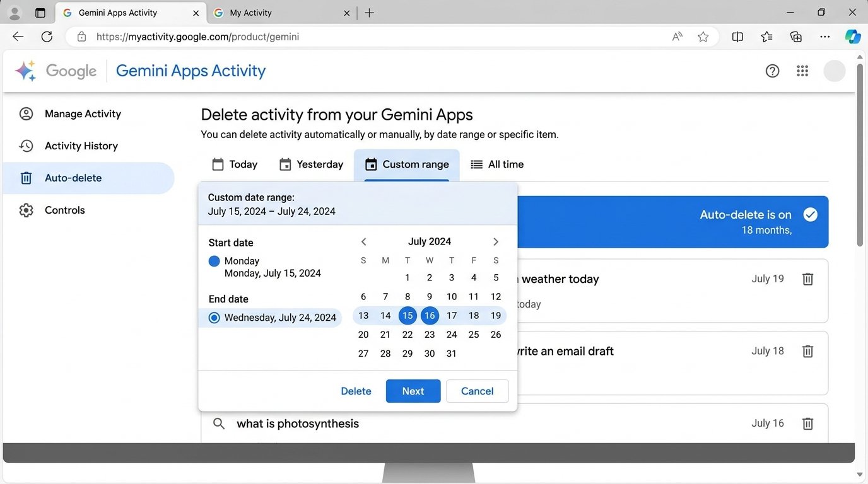The image size is (868, 484).
Task: Pick July 19 in the calendar
Action: coord(496,316)
